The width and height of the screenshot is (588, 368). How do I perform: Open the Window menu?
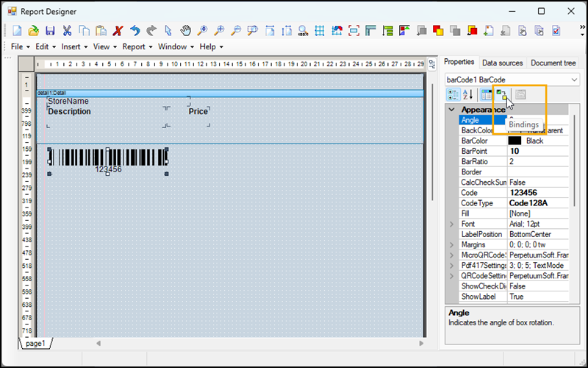coord(176,46)
